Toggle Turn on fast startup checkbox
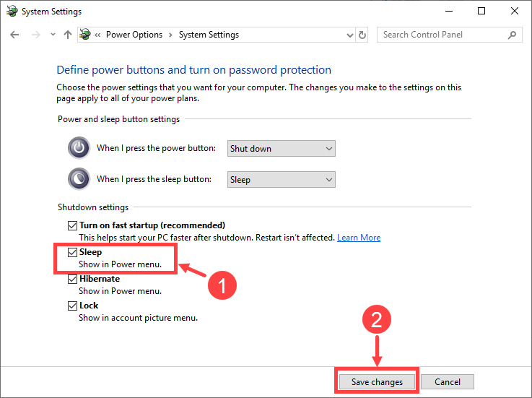Viewport: 532px width, 398px height. (71, 225)
